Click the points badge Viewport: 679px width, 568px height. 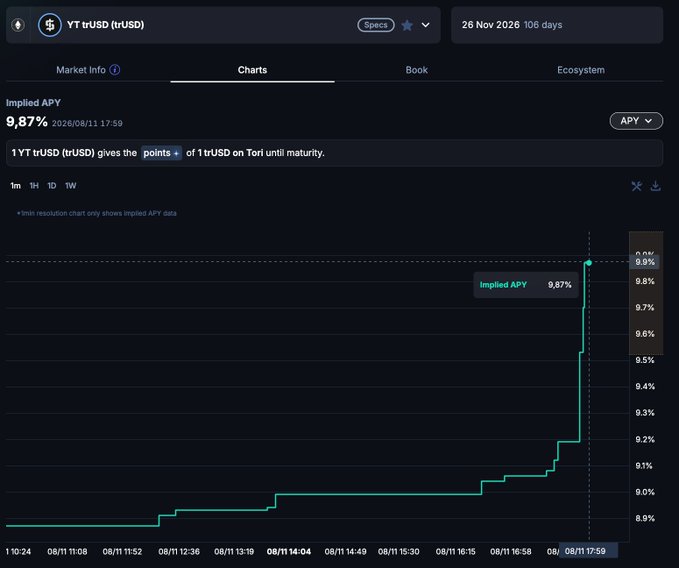161,153
